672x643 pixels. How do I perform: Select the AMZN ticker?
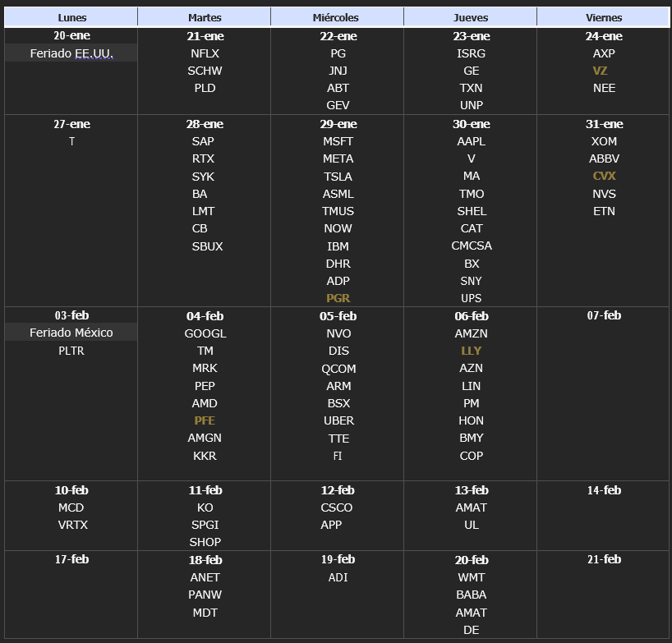pos(471,333)
